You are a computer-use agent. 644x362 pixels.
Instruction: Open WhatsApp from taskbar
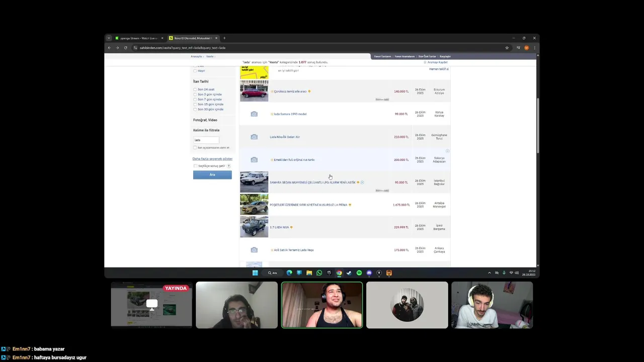point(319,273)
